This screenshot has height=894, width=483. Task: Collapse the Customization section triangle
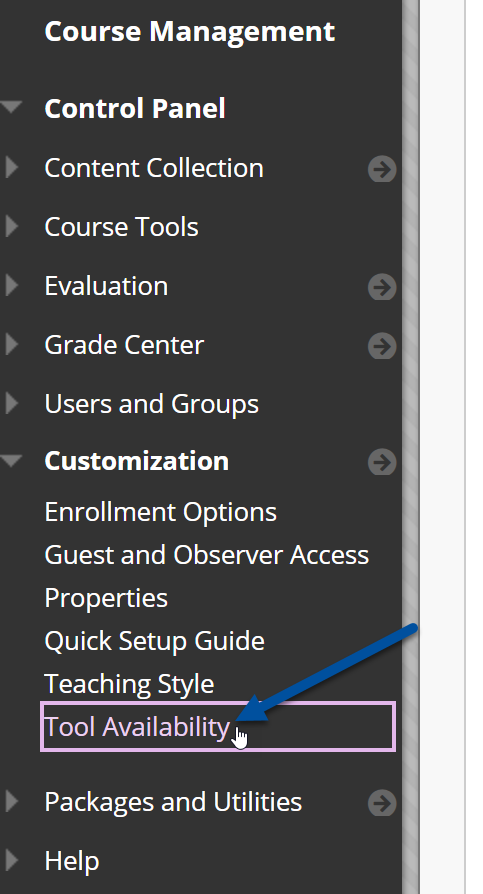tap(11, 460)
